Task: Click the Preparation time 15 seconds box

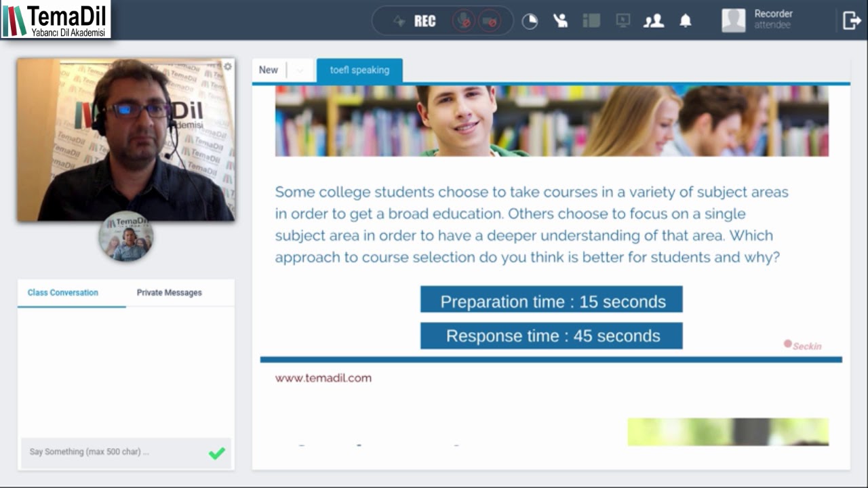Action: [551, 300]
